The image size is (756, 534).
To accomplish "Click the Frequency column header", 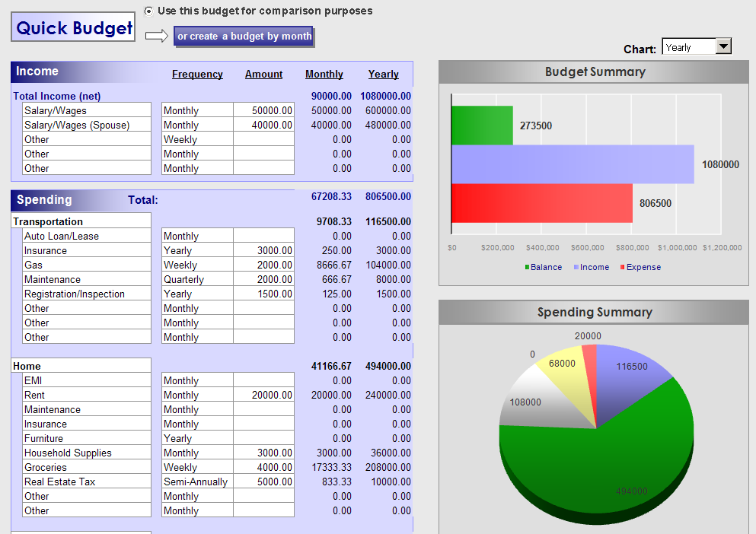I will coord(197,74).
